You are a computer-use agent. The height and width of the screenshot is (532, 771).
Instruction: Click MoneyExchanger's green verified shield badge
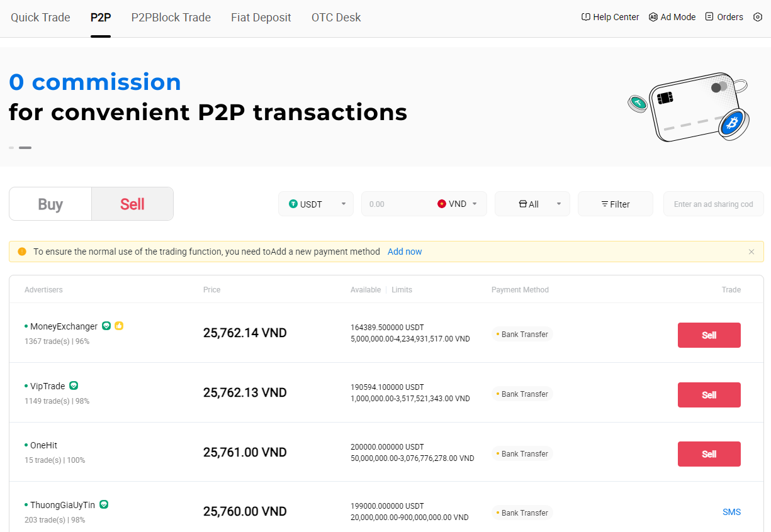point(106,326)
